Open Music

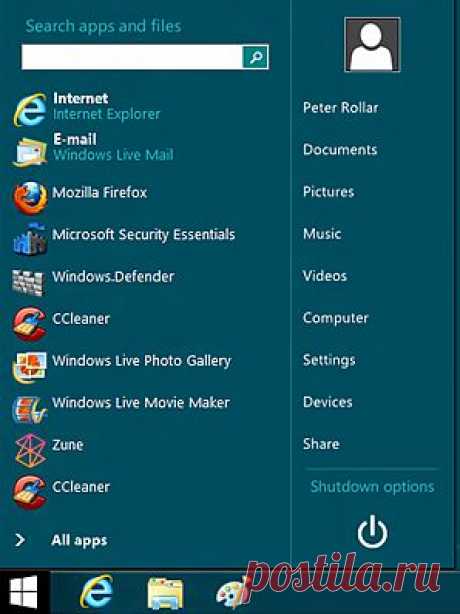[322, 234]
